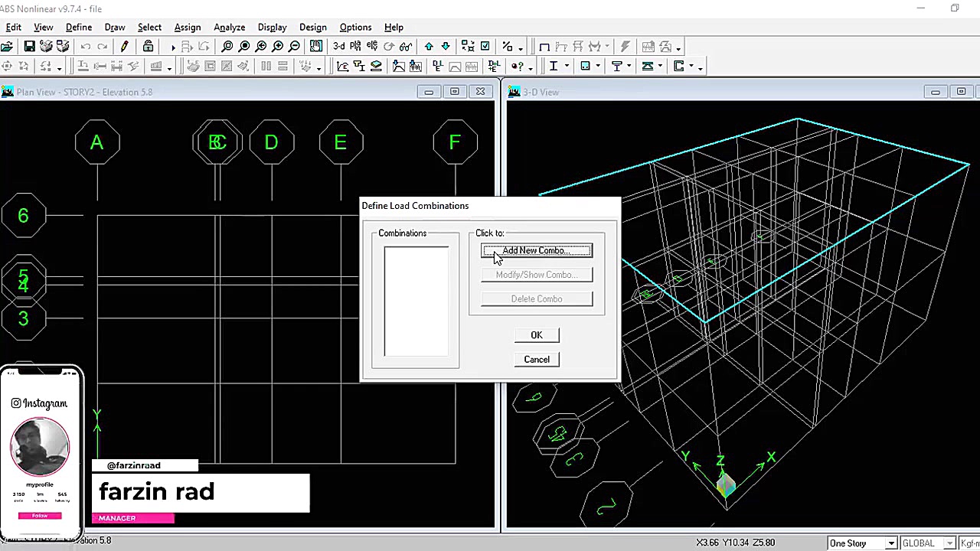This screenshot has height=551, width=980.
Task: Switch to 3-d view toolbar icon
Action: (x=338, y=47)
